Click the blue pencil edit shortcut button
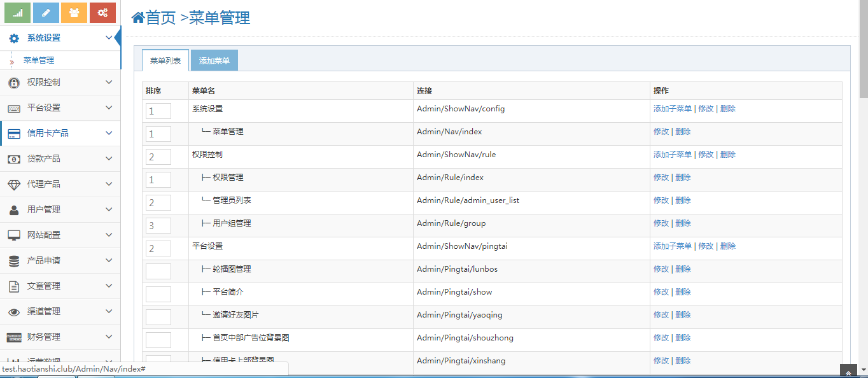Viewport: 868px width, 378px height. [x=46, y=13]
